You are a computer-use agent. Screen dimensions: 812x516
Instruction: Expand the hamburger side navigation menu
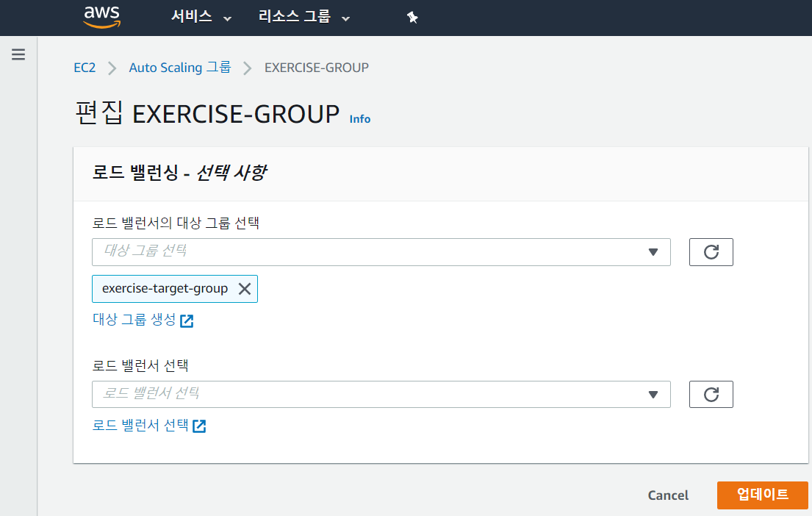(18, 54)
